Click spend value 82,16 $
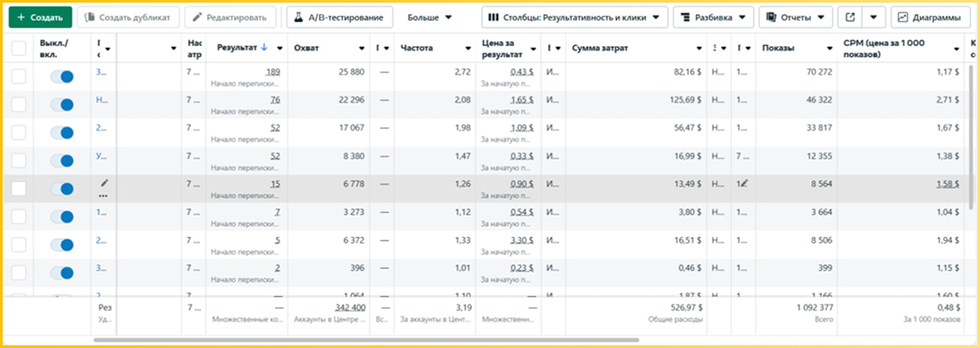This screenshot has width=980, height=348. [688, 72]
